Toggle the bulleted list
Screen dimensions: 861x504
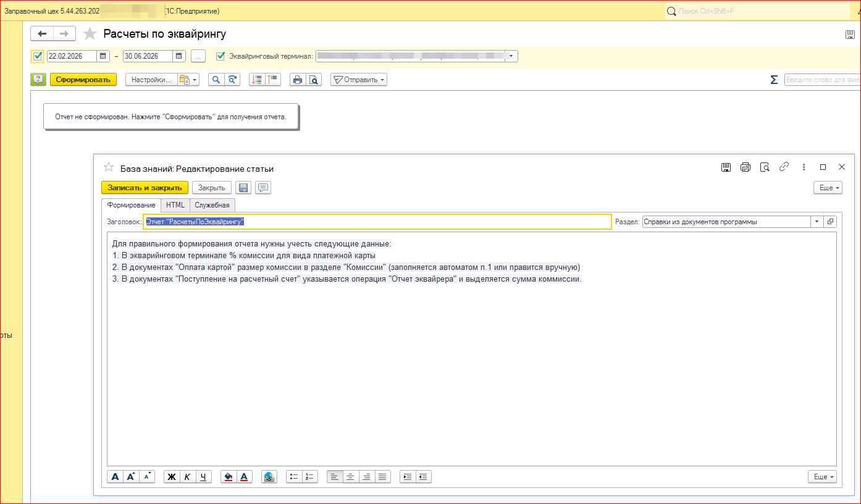coord(295,477)
